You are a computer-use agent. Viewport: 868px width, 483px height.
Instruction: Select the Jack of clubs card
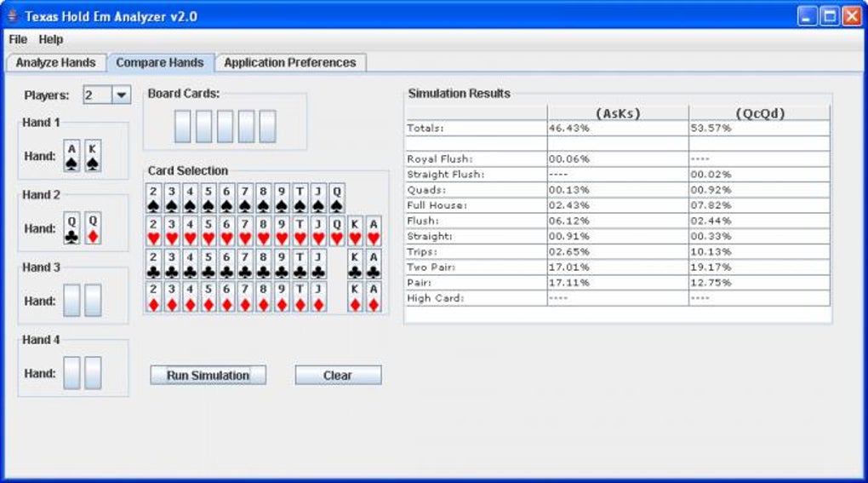tap(317, 264)
